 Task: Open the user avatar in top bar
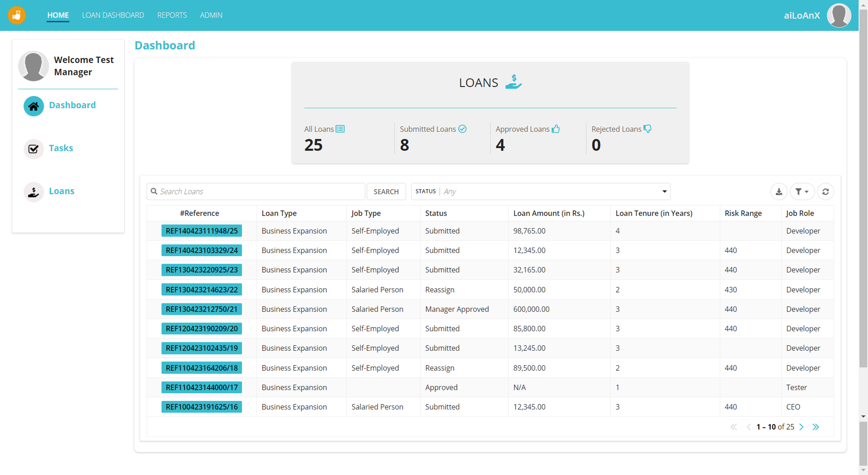click(x=839, y=15)
